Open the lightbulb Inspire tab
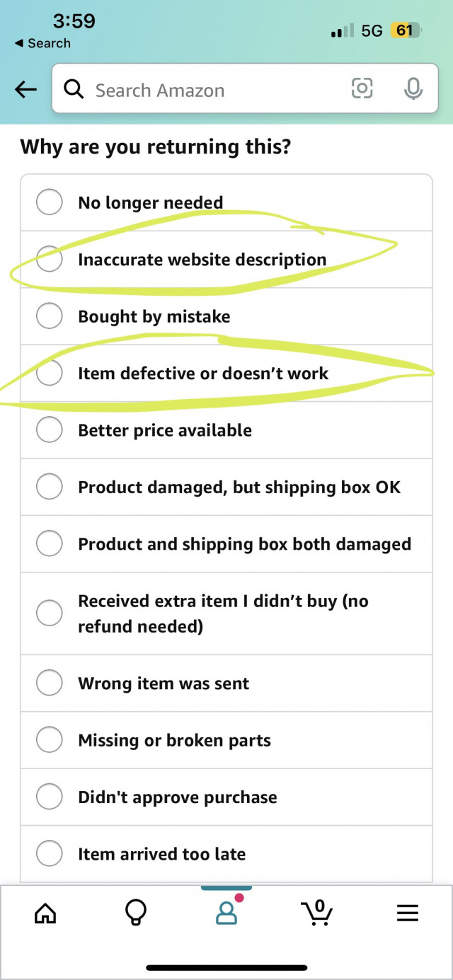453x980 pixels. pos(135,913)
